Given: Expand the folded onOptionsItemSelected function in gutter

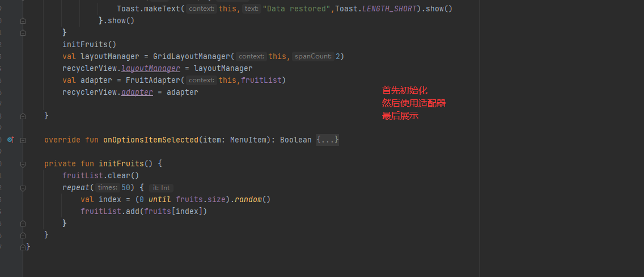Looking at the screenshot, I should pos(23,140).
